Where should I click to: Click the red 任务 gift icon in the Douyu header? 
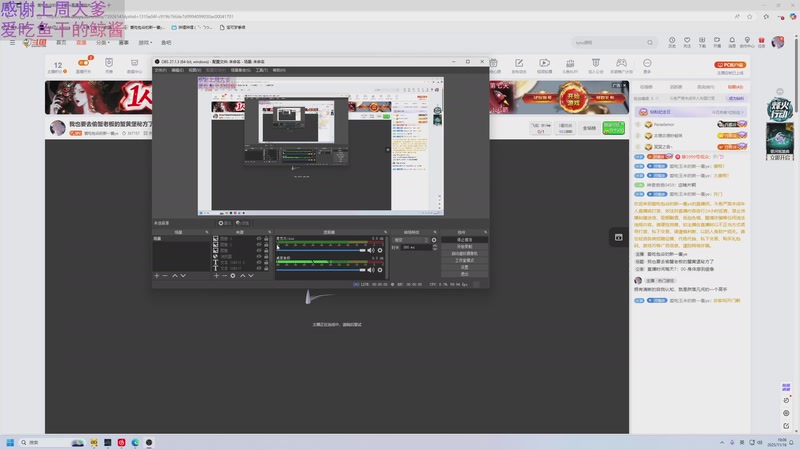[x=762, y=42]
